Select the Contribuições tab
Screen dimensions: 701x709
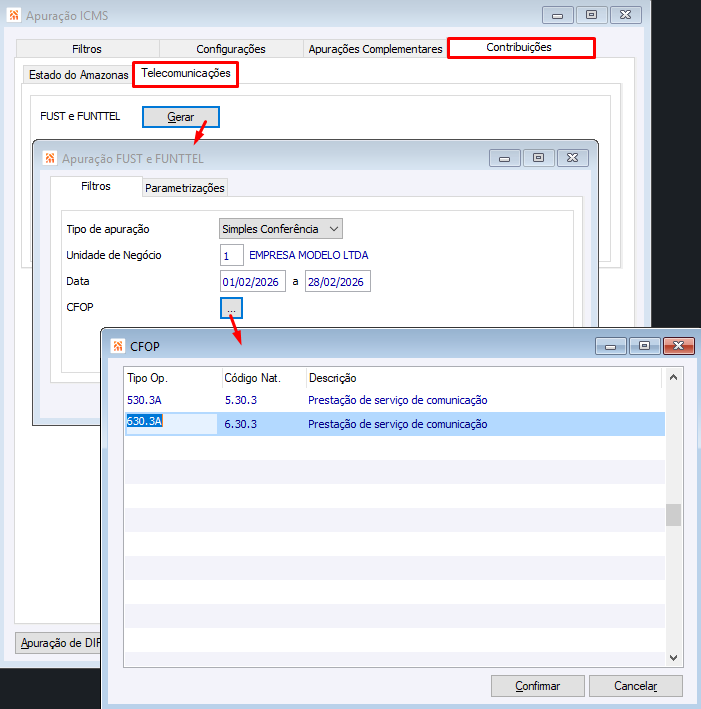[521, 47]
